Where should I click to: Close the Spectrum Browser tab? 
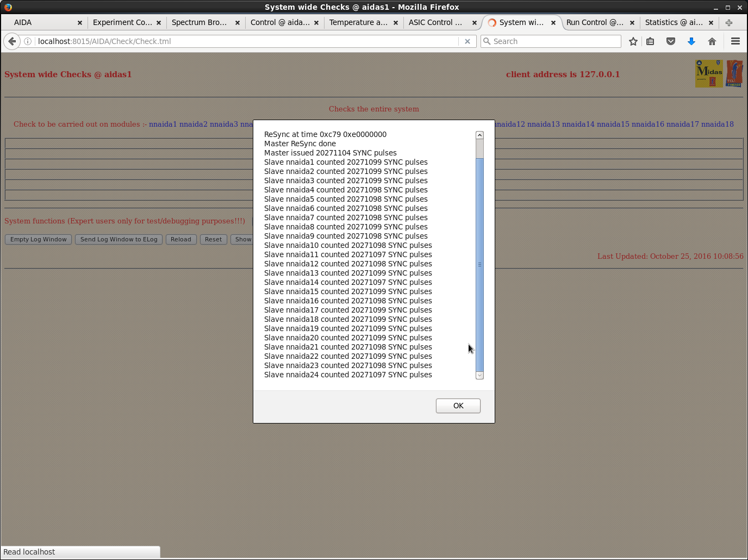point(238,23)
